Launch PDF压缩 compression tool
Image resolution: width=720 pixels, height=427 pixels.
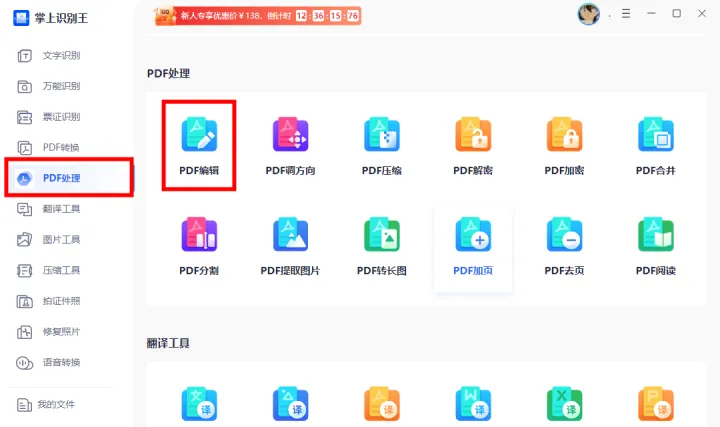[382, 145]
